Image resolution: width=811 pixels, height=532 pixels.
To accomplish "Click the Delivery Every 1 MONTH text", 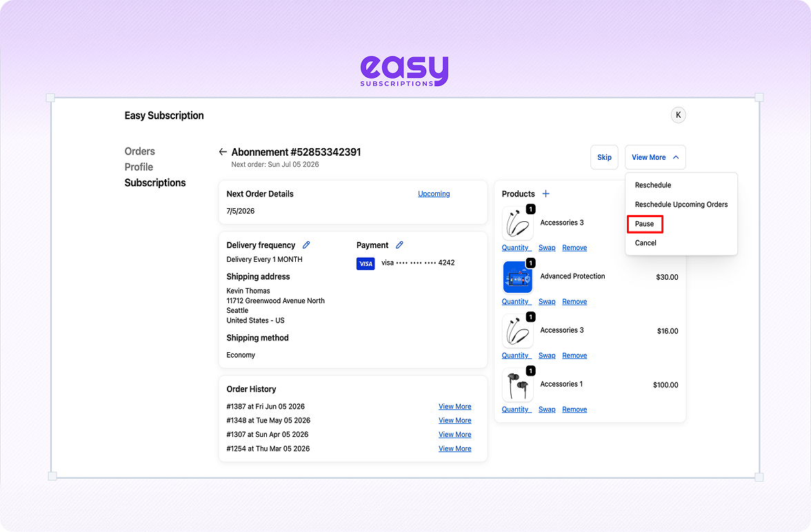I will pos(264,260).
